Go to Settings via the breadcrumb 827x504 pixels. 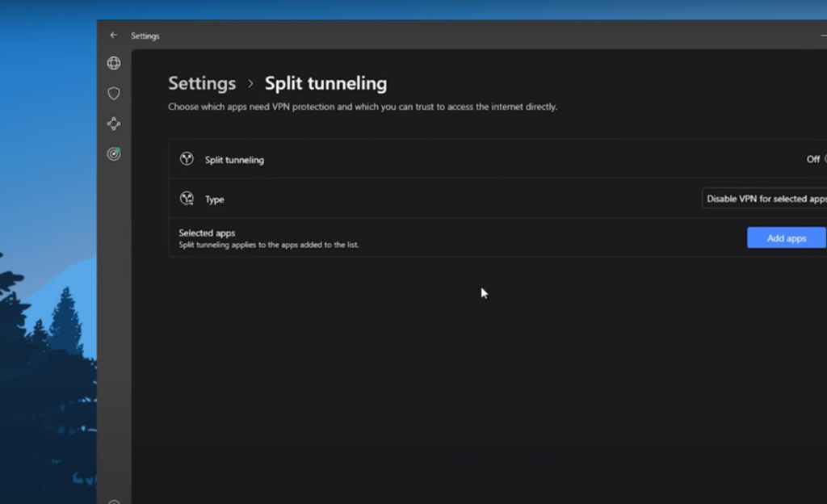click(202, 84)
